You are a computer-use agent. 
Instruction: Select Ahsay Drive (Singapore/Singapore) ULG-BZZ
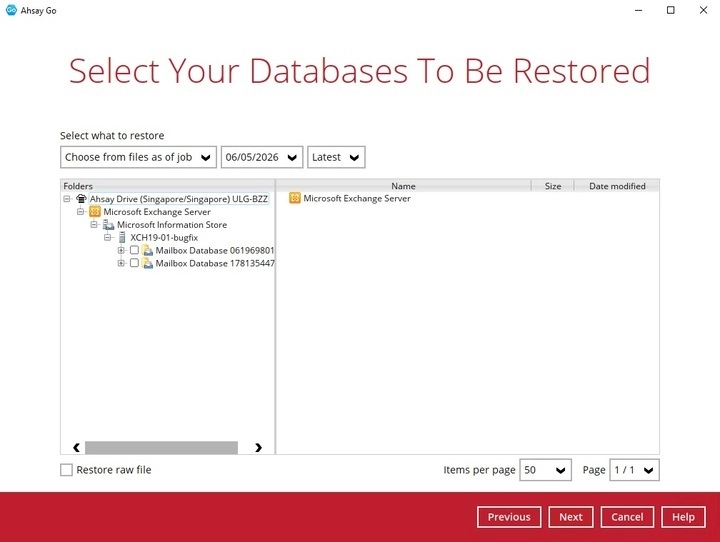[x=179, y=199]
